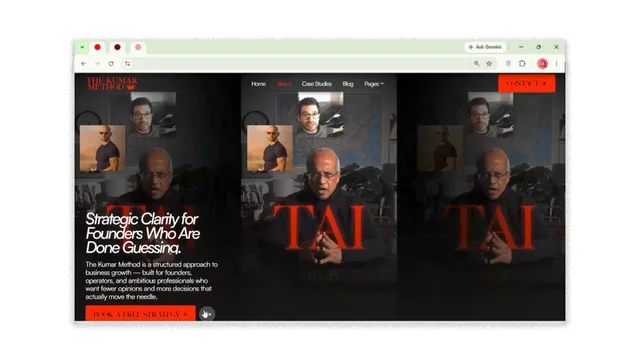Bookmark this page with the star icon
This screenshot has height=360, width=640.
coord(489,64)
